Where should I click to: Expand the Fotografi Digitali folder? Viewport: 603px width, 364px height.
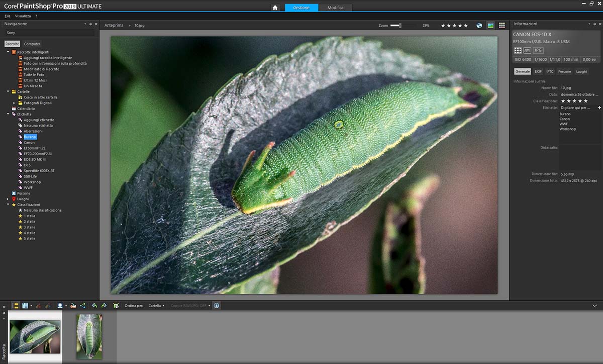(x=14, y=103)
